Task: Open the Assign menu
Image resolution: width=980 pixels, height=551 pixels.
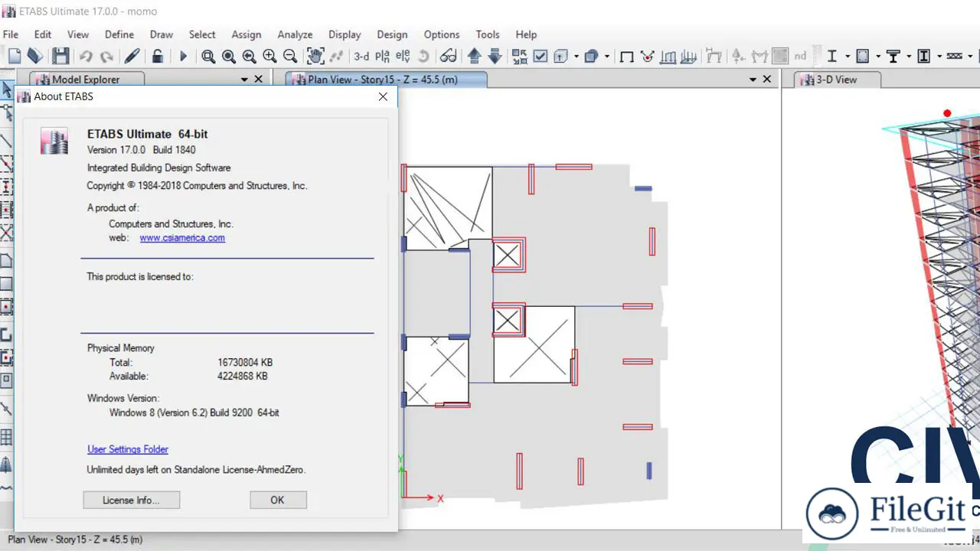Action: 247,34
